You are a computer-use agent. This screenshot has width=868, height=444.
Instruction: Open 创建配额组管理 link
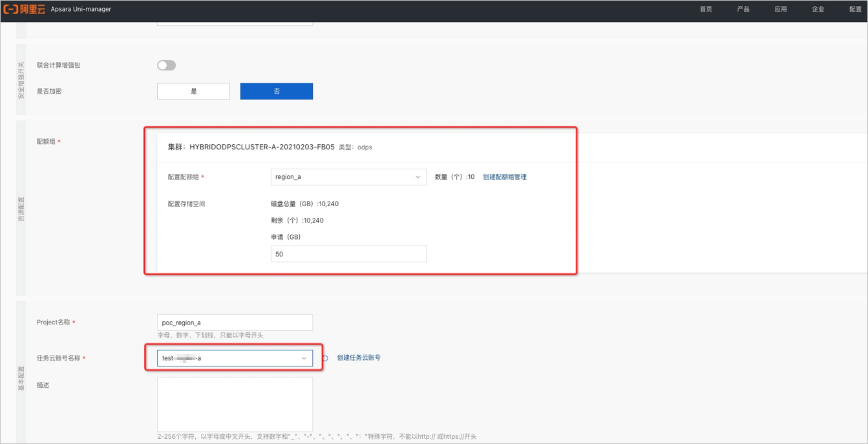tap(505, 177)
